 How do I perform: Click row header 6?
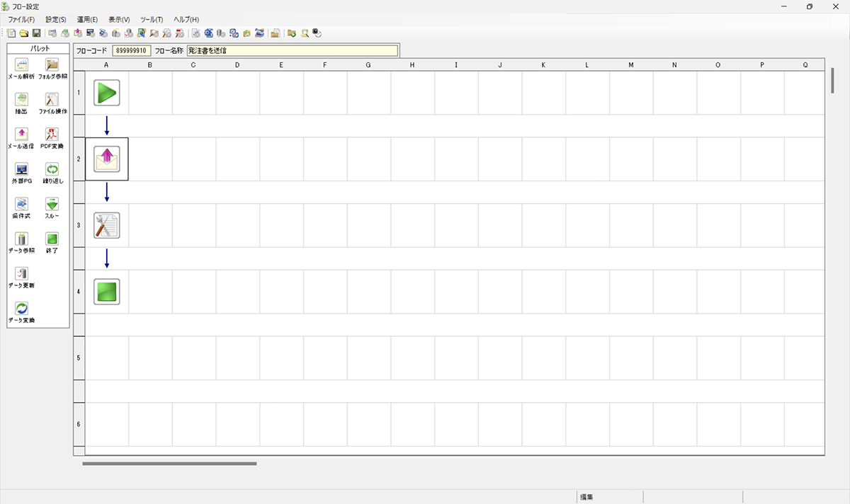pos(79,424)
